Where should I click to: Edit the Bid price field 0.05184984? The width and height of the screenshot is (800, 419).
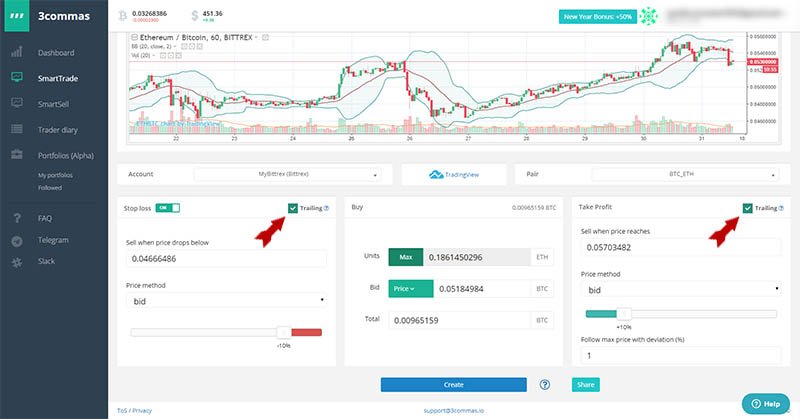(x=482, y=289)
